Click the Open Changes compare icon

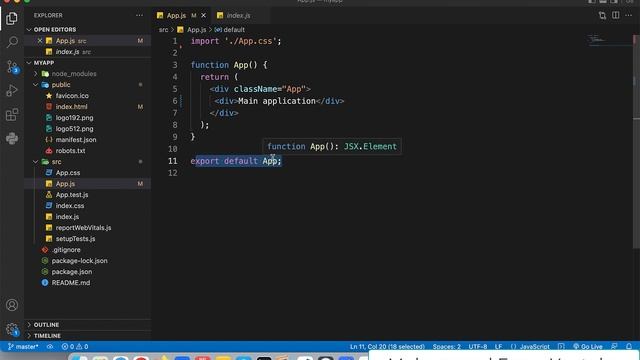[x=602, y=16]
